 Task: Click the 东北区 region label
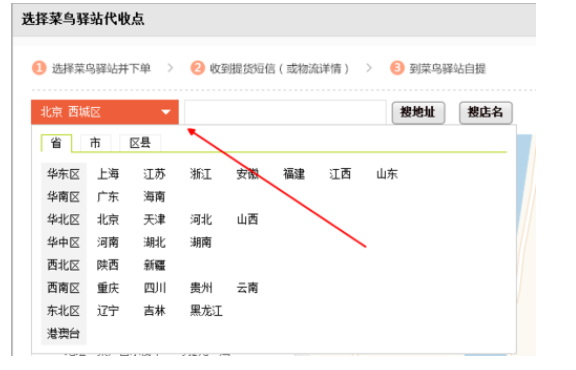63,311
